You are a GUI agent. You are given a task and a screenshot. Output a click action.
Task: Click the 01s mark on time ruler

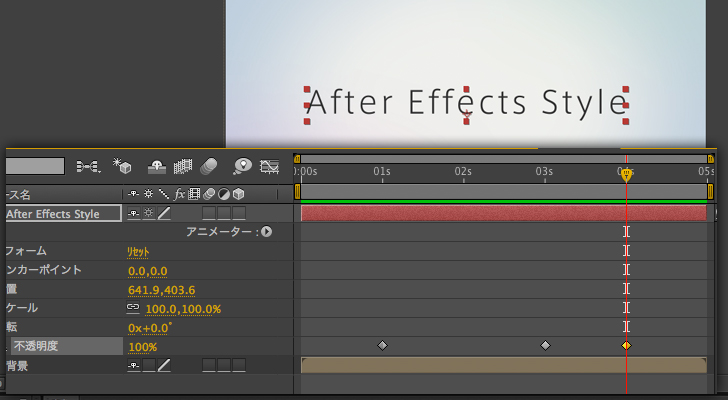tap(382, 172)
